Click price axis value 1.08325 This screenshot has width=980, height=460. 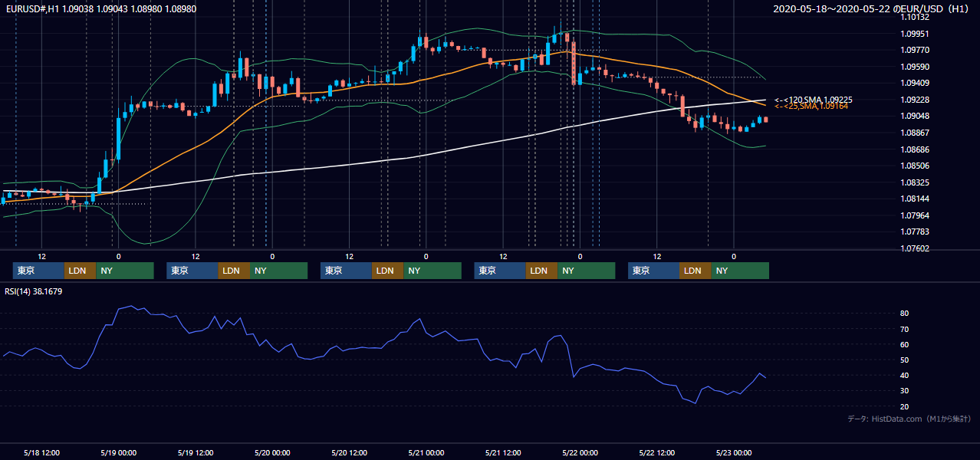915,182
